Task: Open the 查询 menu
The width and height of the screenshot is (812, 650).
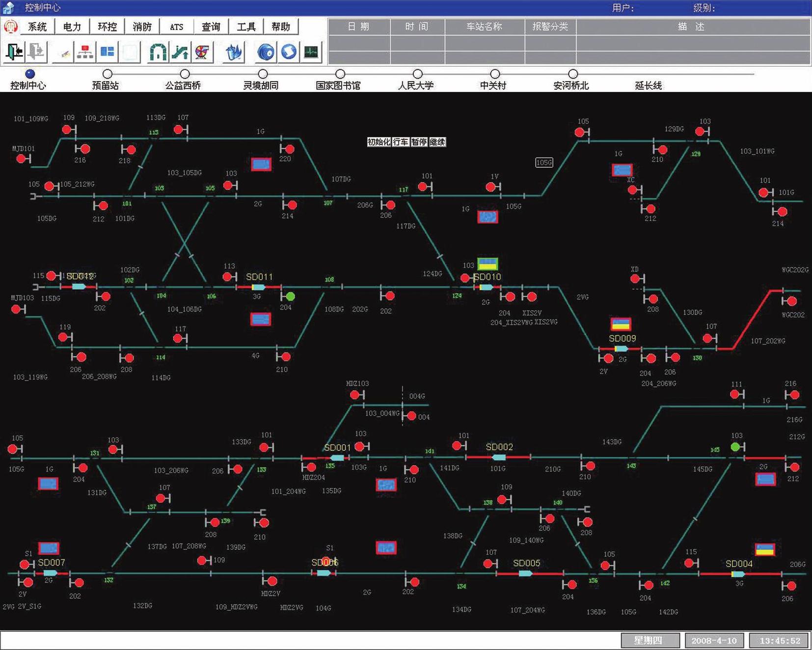Action: [x=211, y=27]
